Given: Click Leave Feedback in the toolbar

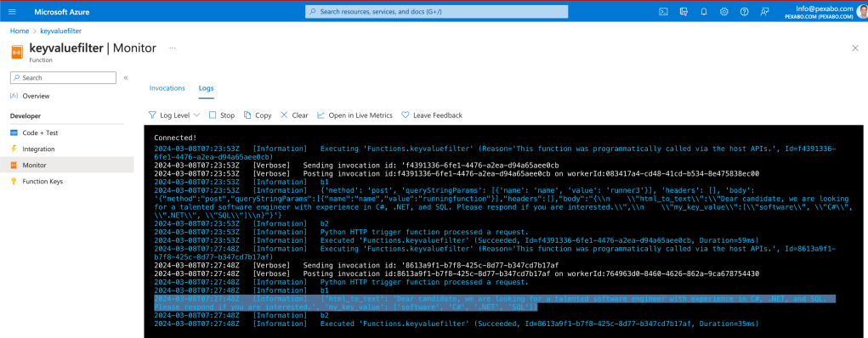Looking at the screenshot, I should pyautogui.click(x=432, y=115).
